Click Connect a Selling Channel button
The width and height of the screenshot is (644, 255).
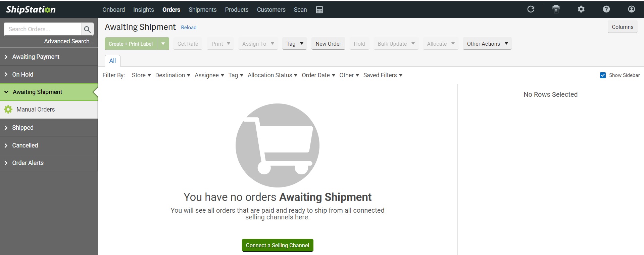(x=278, y=245)
